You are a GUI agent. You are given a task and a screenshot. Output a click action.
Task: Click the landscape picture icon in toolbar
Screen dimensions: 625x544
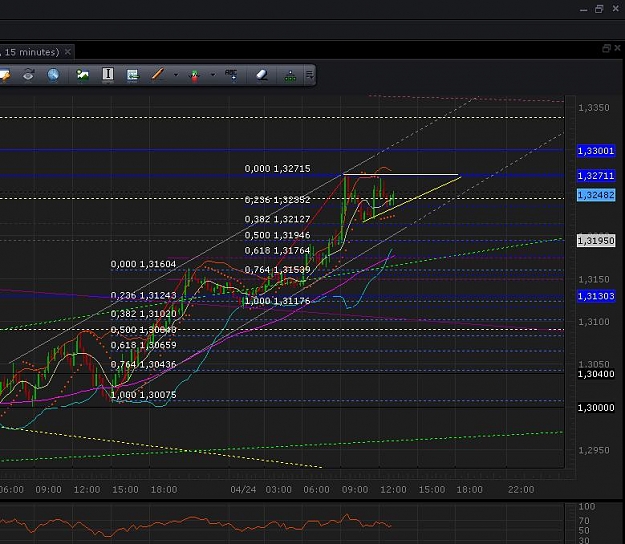click(83, 75)
